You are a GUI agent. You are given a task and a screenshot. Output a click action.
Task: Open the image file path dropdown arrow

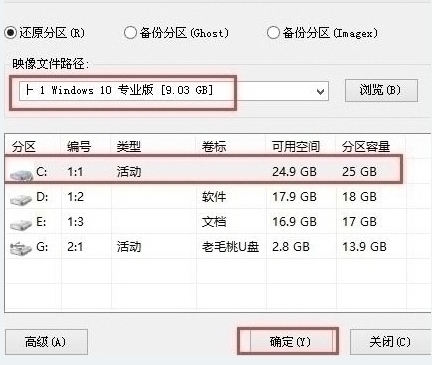tap(320, 91)
